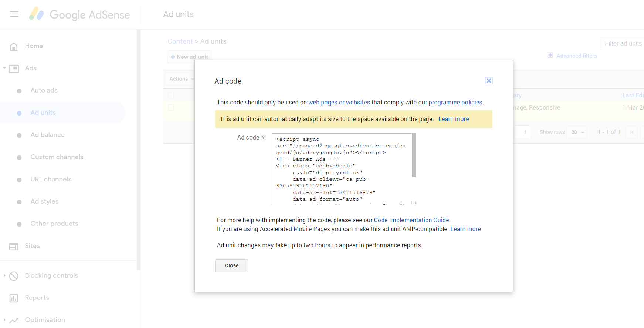Click the Sites icon in sidebar

click(x=14, y=246)
